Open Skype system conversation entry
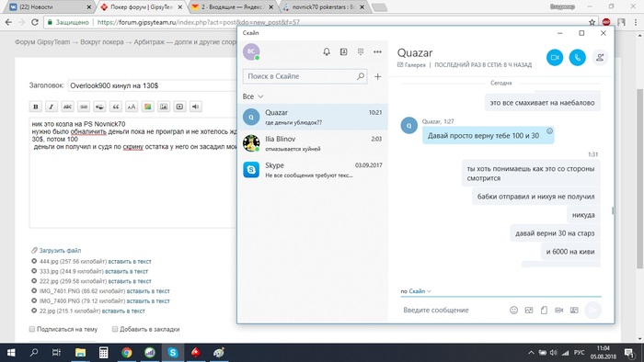Image resolution: width=644 pixels, height=362 pixels. [x=313, y=170]
